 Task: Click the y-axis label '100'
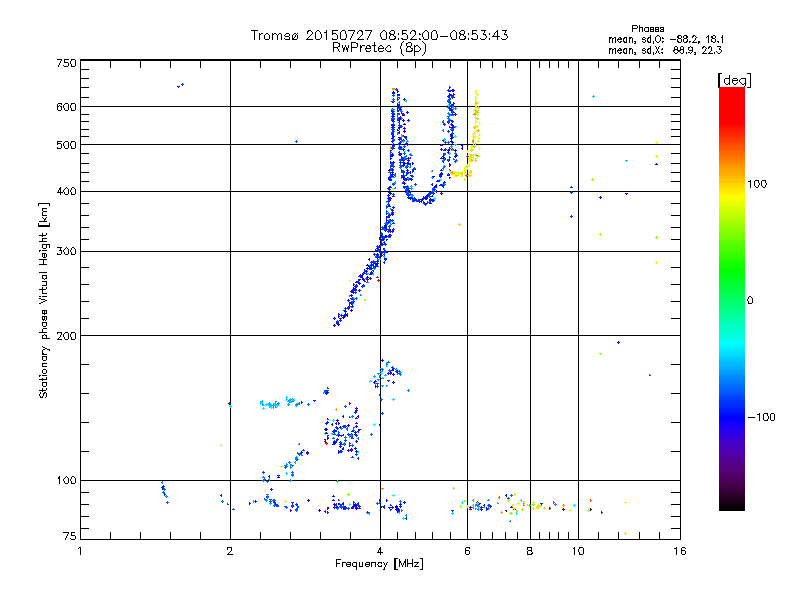66,480
